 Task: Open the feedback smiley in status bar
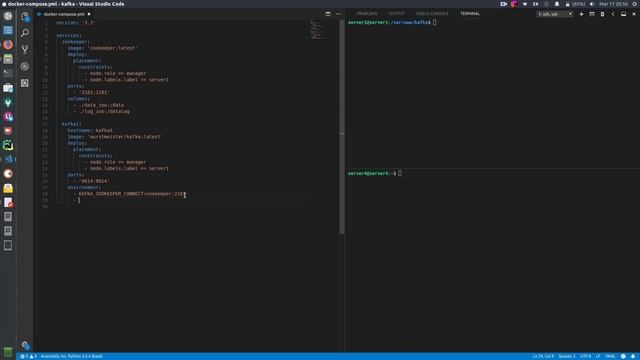(623, 356)
